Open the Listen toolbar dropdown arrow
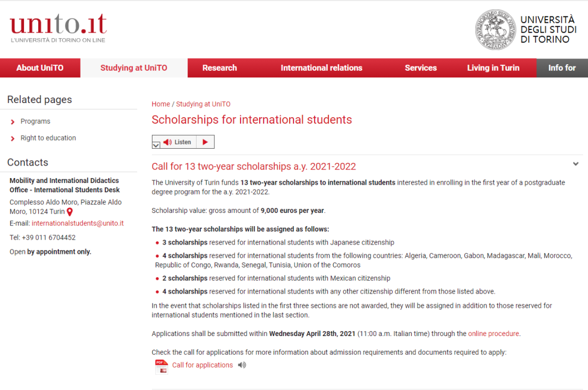The image size is (588, 390). 156,145
